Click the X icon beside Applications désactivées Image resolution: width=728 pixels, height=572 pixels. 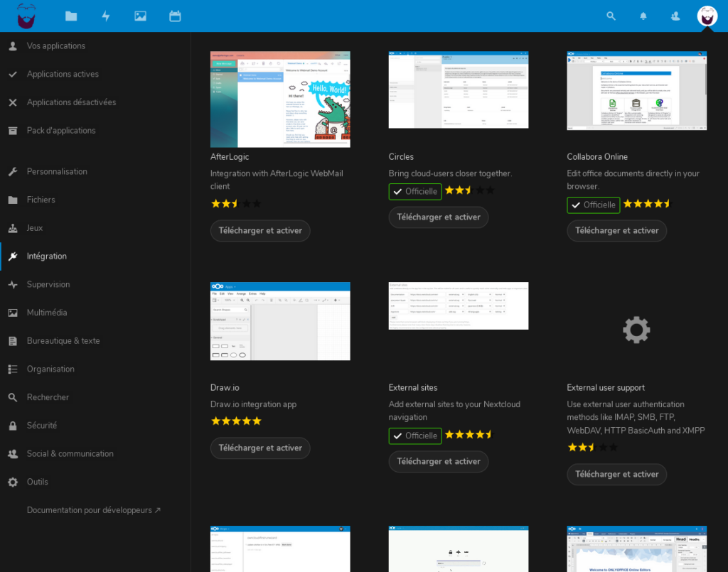click(x=13, y=102)
